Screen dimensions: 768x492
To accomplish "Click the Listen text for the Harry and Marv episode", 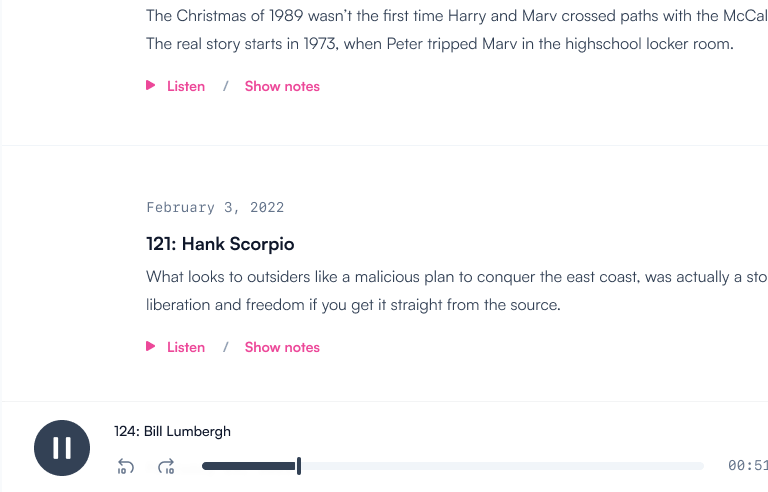I will click(x=186, y=86).
